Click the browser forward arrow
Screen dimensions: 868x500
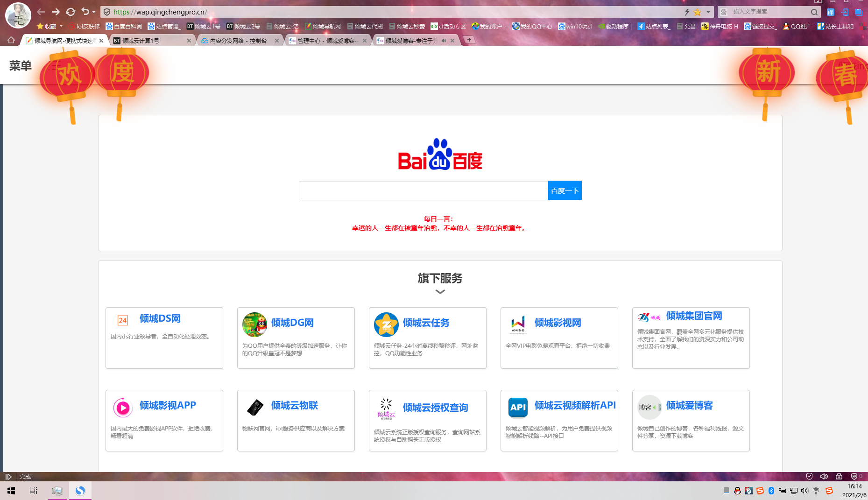(x=56, y=12)
